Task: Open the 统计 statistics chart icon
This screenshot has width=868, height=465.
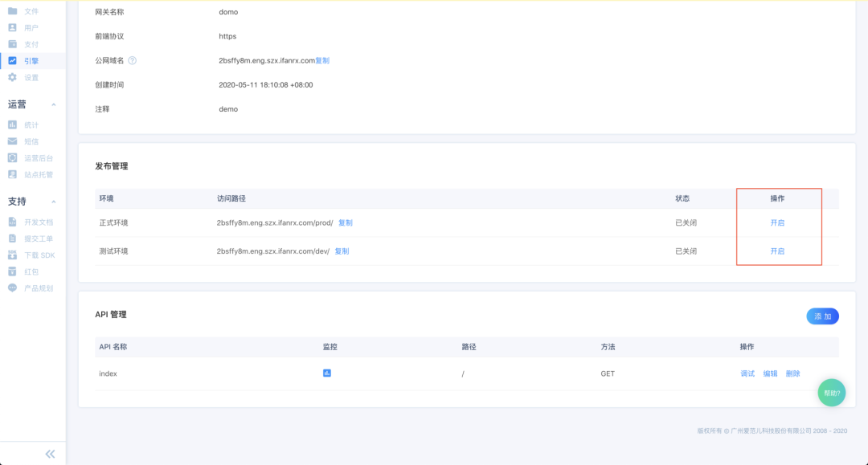Action: 12,125
